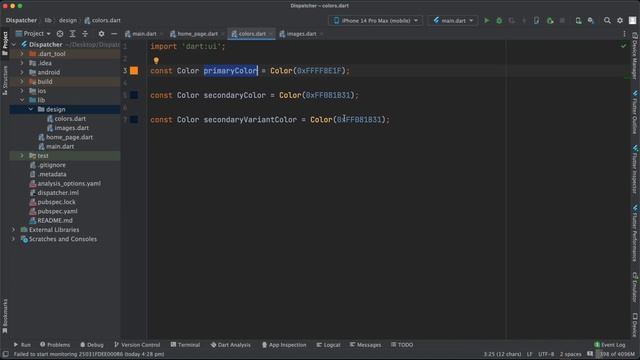Open the device selector iPhone 14 Pro Max
This screenshot has width=640, height=360.
(376, 20)
